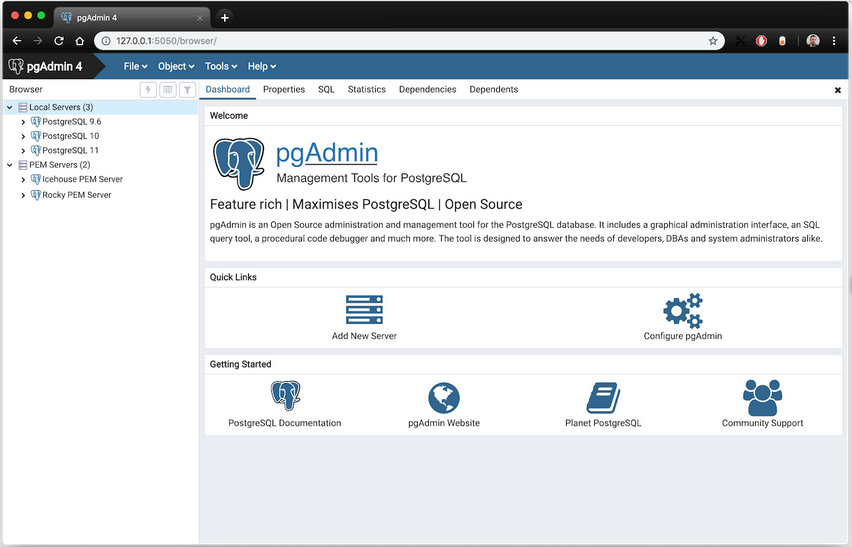Click the Add New Server link text
Image resolution: width=852 pixels, height=547 pixels.
364,336
